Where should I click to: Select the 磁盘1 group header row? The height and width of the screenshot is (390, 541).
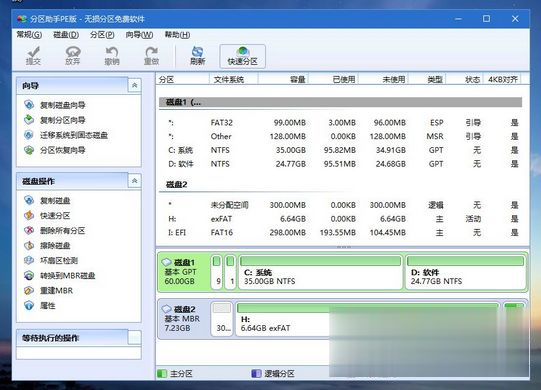340,102
